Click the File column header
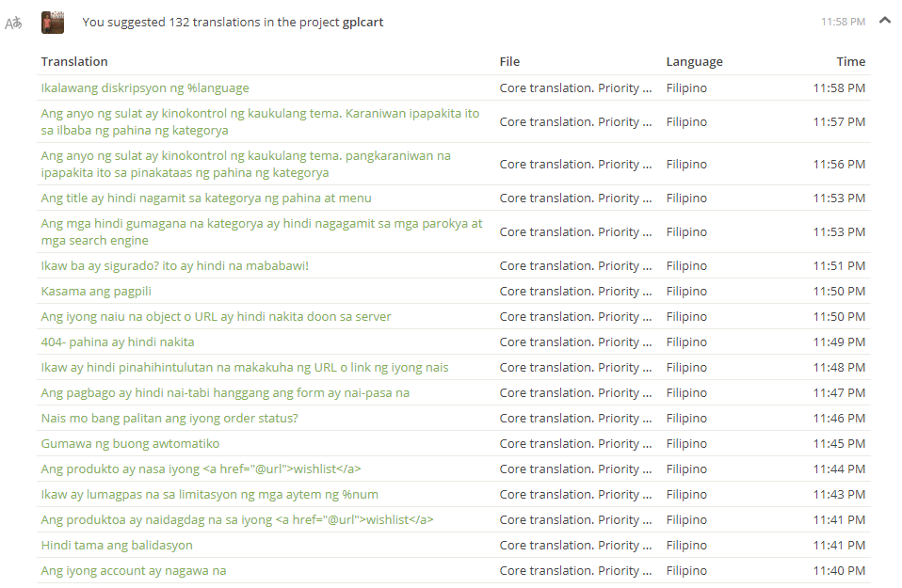902x588 pixels. (x=509, y=61)
